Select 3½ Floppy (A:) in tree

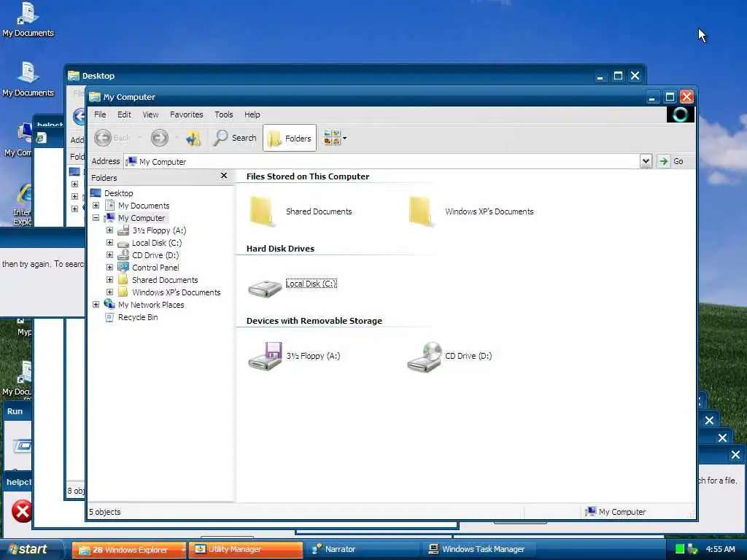coord(159,230)
